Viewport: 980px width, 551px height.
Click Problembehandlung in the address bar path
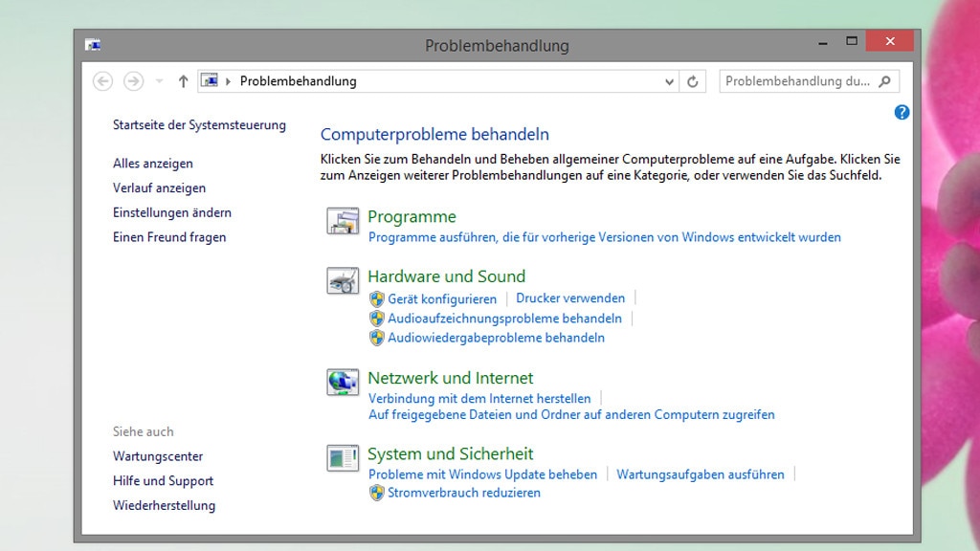[299, 81]
